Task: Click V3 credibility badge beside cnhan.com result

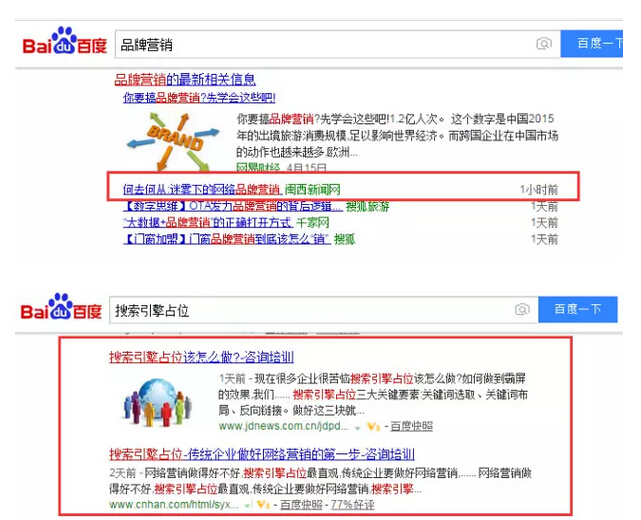Action: [263, 505]
